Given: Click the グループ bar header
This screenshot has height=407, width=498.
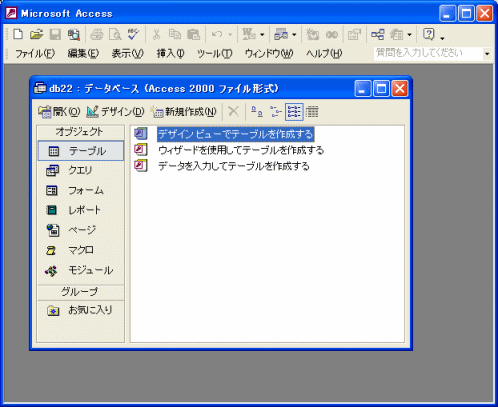Looking at the screenshot, I should (x=80, y=292).
